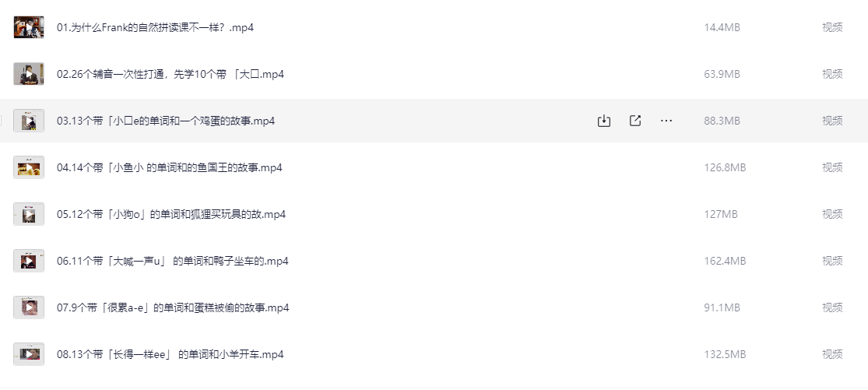The width and height of the screenshot is (868, 390).
Task: Click thumbnail of 07.9个带「很累a-e」 video
Action: click(29, 307)
